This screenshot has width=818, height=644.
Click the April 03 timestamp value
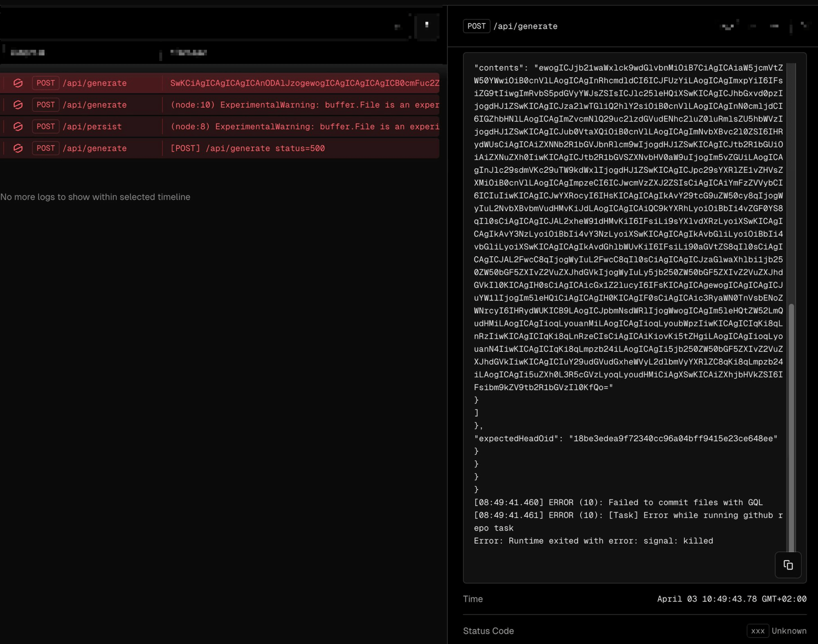[x=731, y=599]
